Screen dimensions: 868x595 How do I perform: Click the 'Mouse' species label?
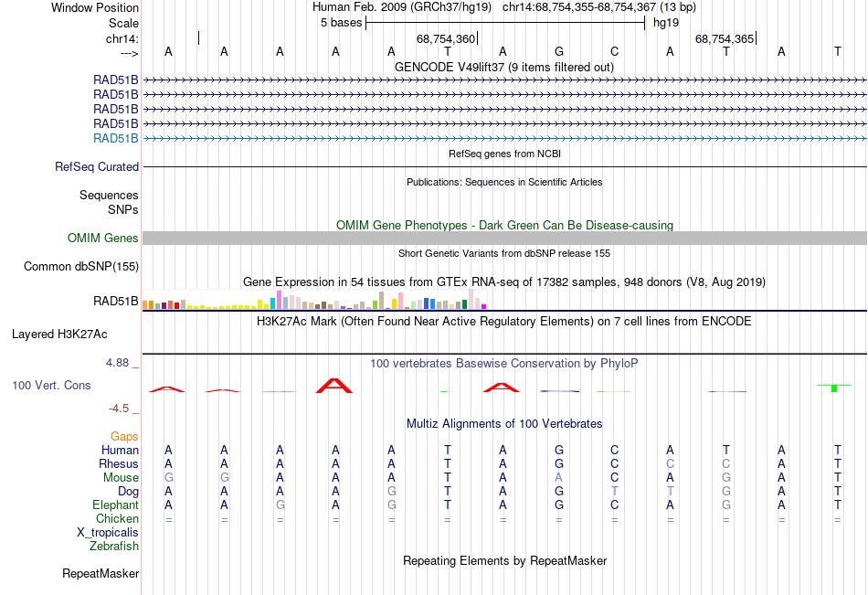point(122,477)
